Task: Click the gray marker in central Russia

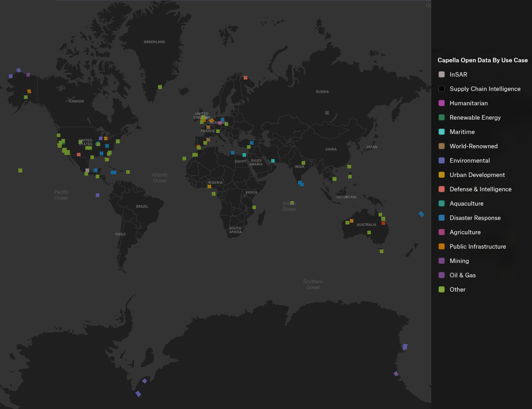Action: tap(327, 113)
